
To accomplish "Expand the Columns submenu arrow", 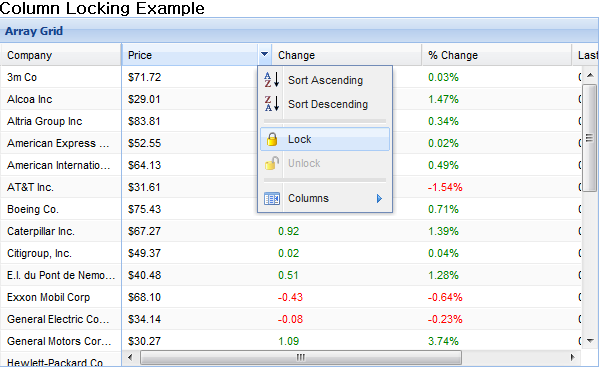I will tap(379, 198).
